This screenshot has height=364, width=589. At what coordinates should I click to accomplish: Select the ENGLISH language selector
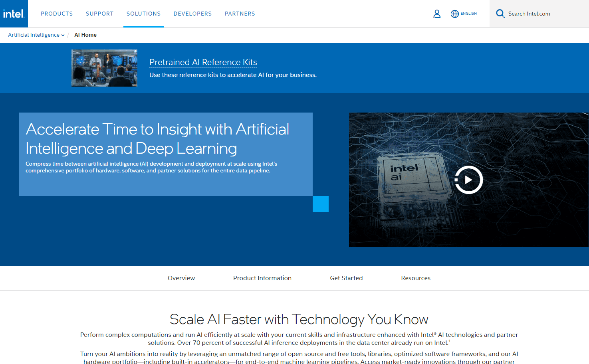click(x=468, y=14)
